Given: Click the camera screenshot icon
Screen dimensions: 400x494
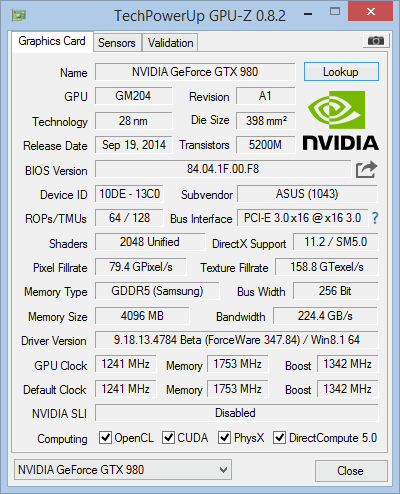Looking at the screenshot, I should point(376,41).
